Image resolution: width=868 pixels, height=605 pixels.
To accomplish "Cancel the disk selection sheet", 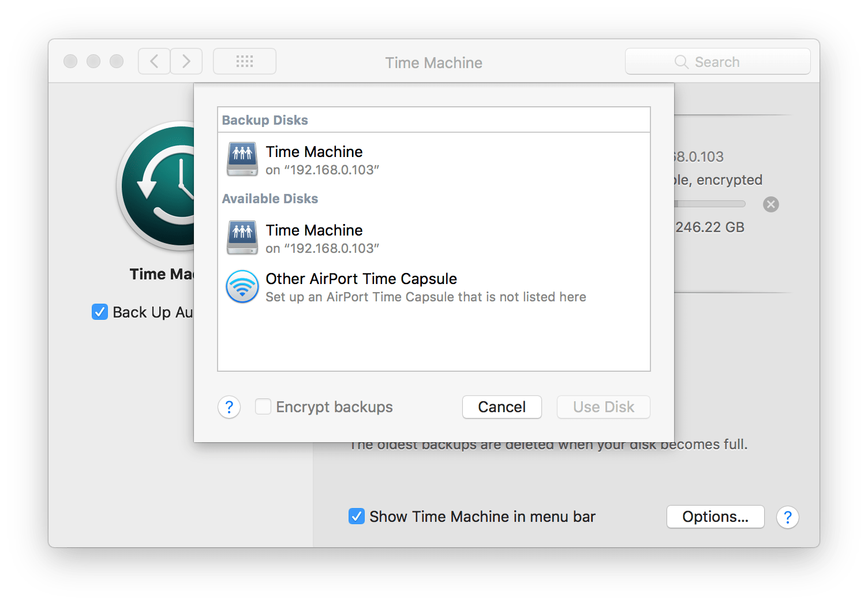I will (x=502, y=407).
